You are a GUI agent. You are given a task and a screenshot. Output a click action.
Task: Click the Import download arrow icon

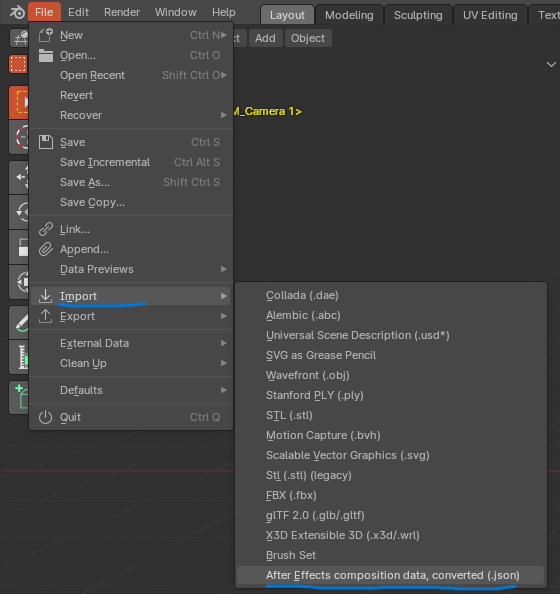tap(45, 296)
